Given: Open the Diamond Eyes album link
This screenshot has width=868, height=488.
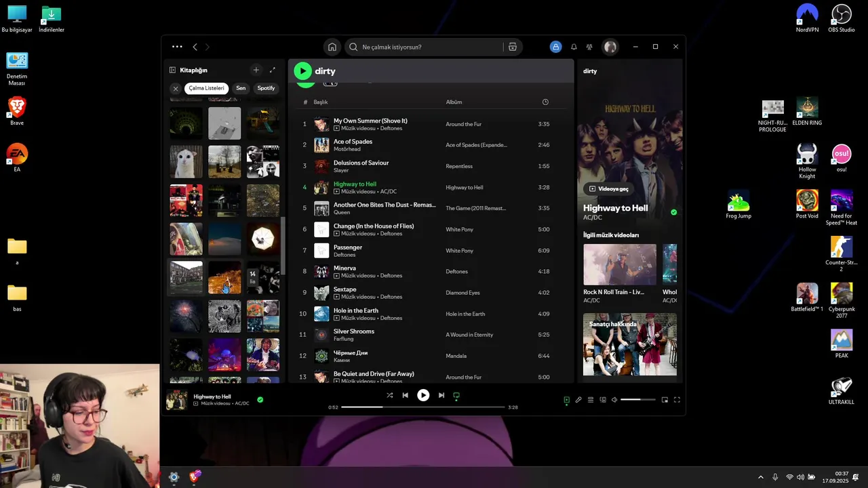Looking at the screenshot, I should (462, 293).
